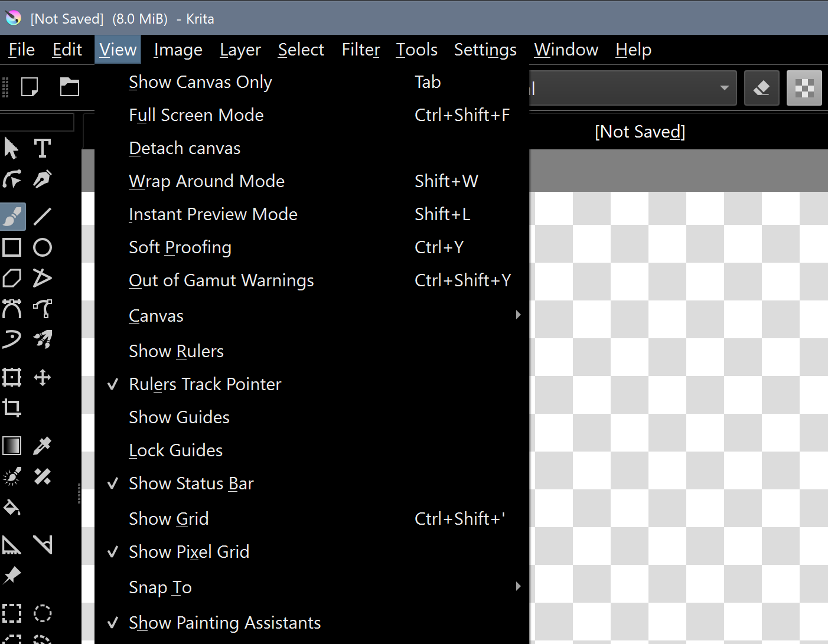Switch to the [Not Saved] document tab
The image size is (828, 644).
coord(640,132)
